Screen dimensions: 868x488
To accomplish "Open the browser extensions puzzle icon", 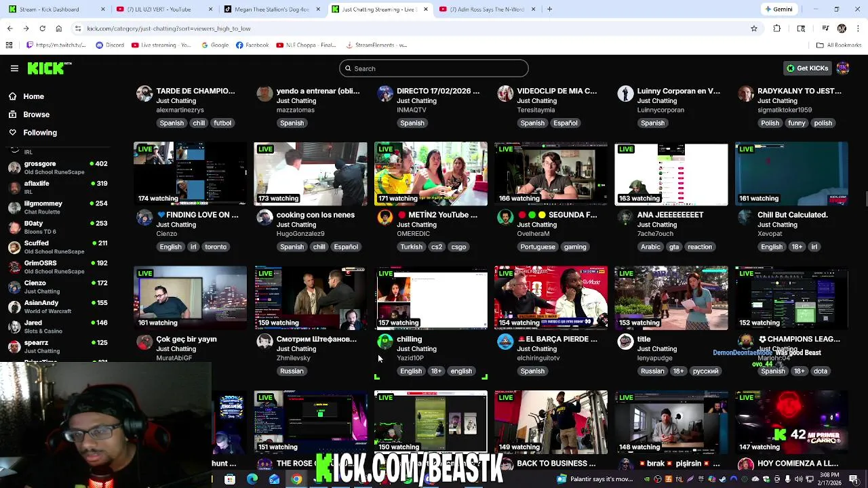I will [777, 28].
